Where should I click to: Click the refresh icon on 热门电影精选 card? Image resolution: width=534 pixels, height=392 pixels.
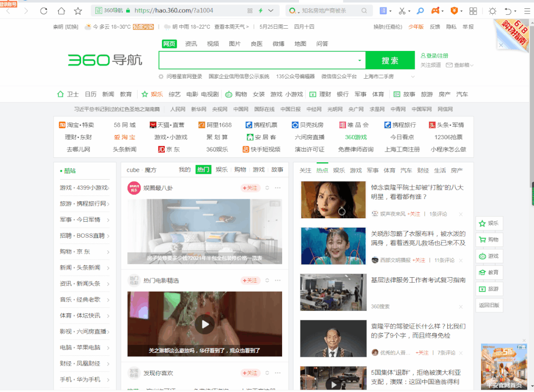coord(267,280)
